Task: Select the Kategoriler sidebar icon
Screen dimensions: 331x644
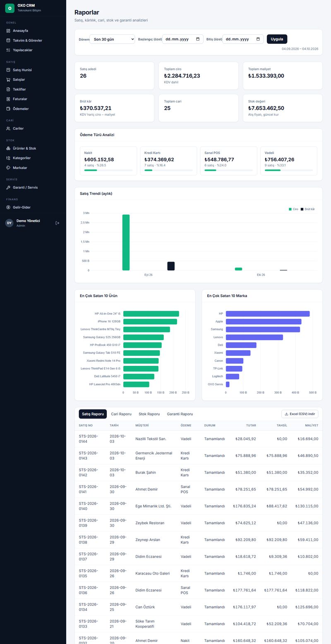Action: pyautogui.click(x=8, y=158)
